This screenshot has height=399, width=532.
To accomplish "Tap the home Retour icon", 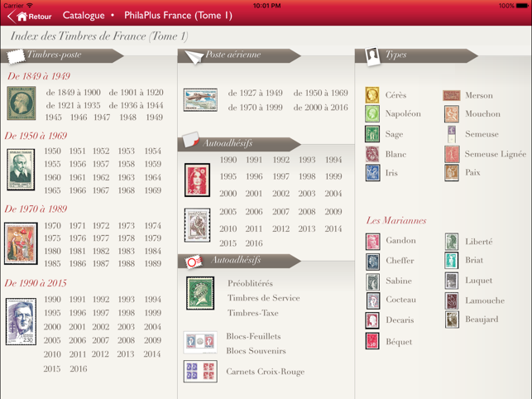I will click(x=22, y=17).
